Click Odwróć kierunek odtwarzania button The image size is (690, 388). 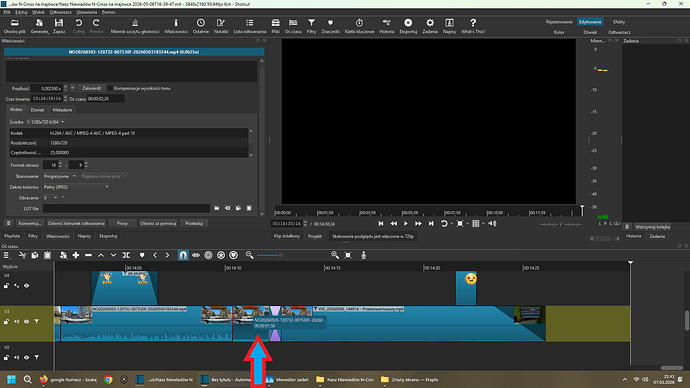[76, 223]
